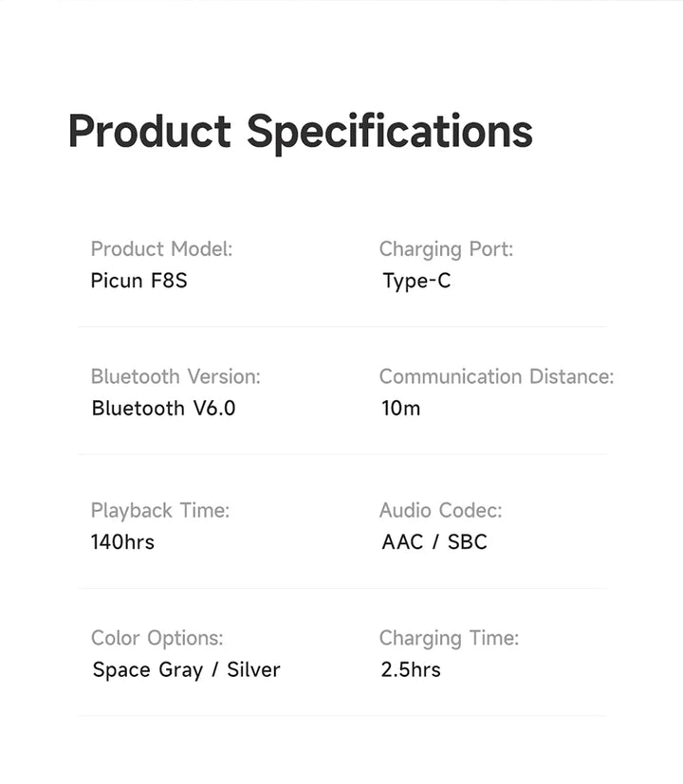Click the SBC codec text
Image resolution: width=683 pixels, height=784 pixels.
467,542
